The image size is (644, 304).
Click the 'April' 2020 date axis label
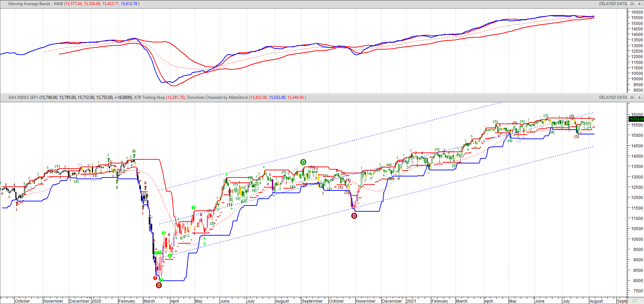[x=175, y=301]
